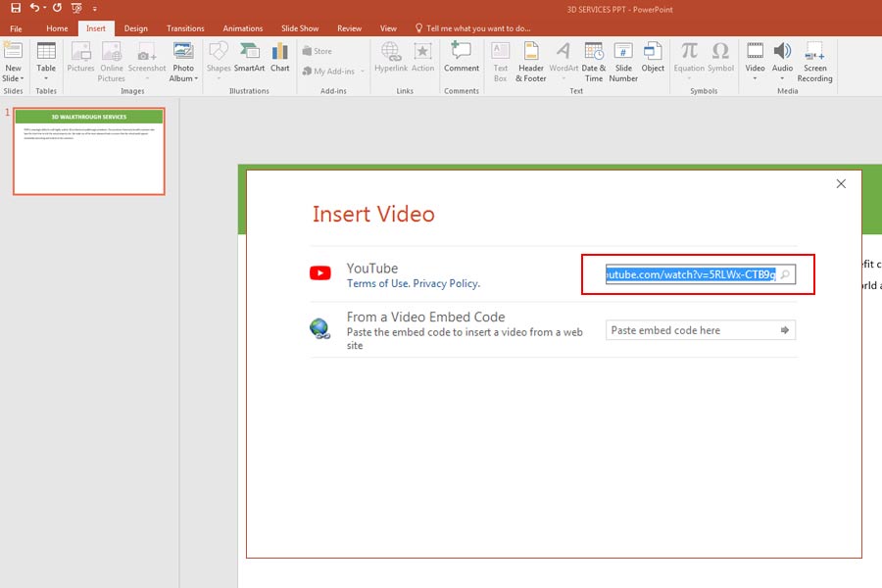Insert a Comment
Screen dimensions: 882x588
(x=462, y=58)
